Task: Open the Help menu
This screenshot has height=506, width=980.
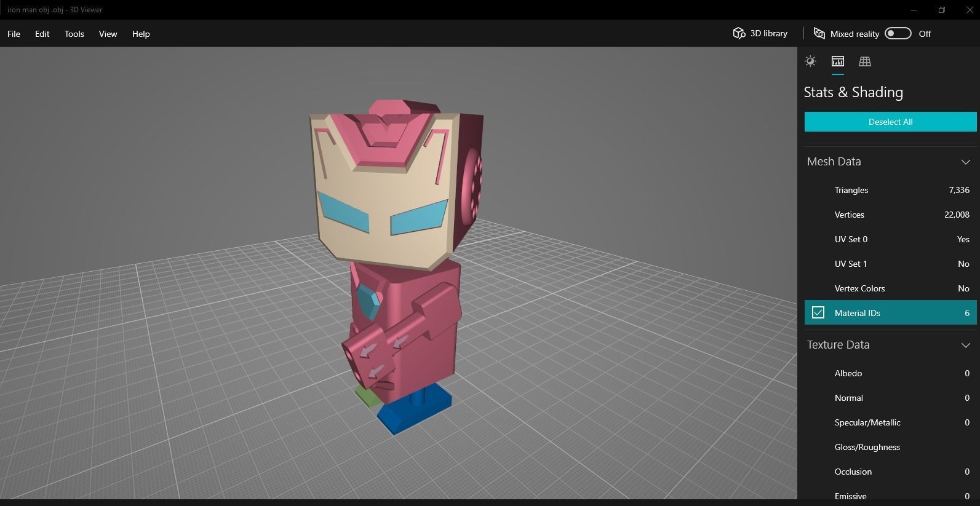Action: tap(141, 34)
